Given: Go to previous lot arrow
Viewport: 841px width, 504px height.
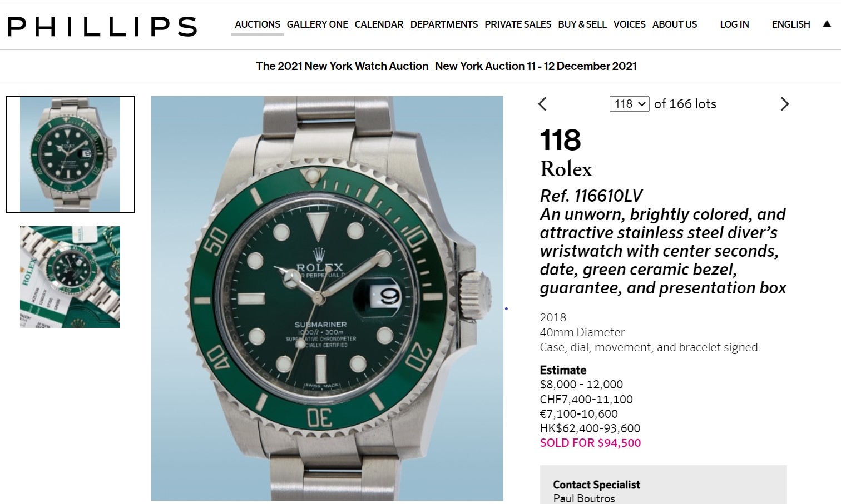Looking at the screenshot, I should 543,104.
